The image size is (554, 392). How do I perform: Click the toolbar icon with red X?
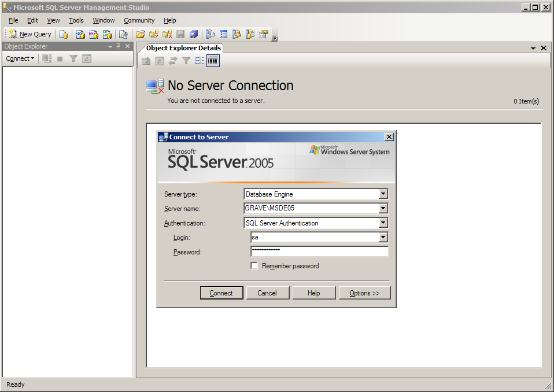[167, 34]
